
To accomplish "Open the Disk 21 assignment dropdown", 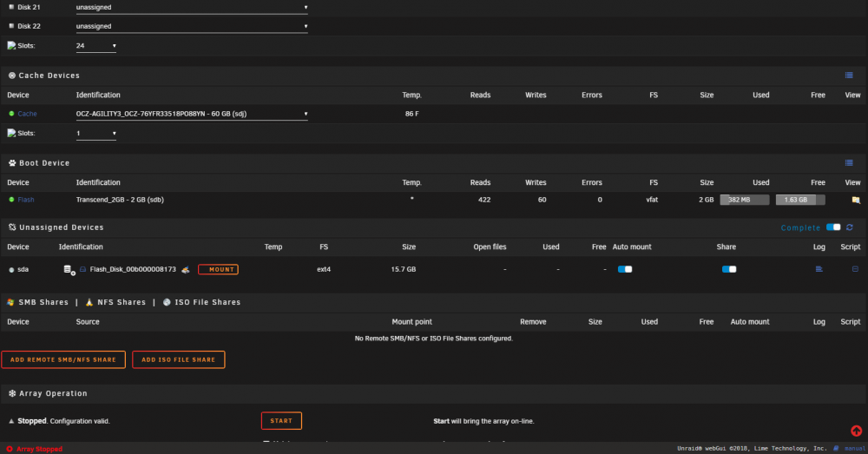I will (192, 7).
